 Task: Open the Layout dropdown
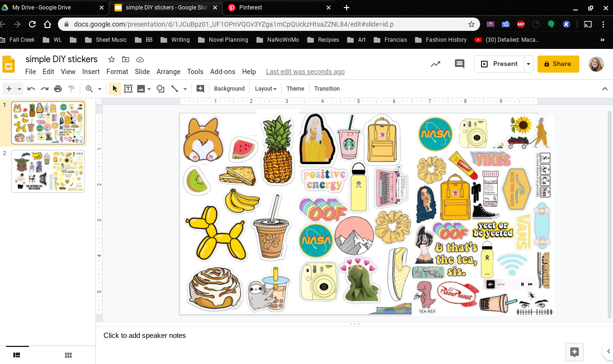(x=265, y=88)
